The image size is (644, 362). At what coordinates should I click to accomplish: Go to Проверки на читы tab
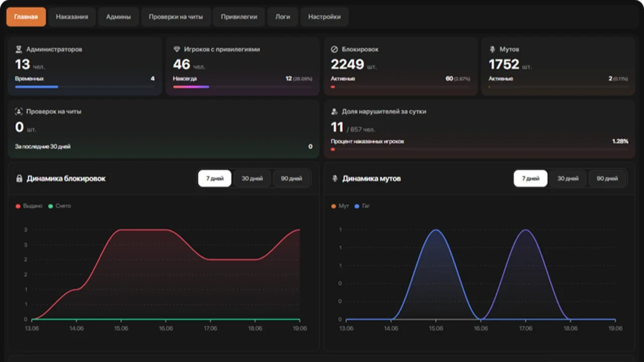point(176,17)
